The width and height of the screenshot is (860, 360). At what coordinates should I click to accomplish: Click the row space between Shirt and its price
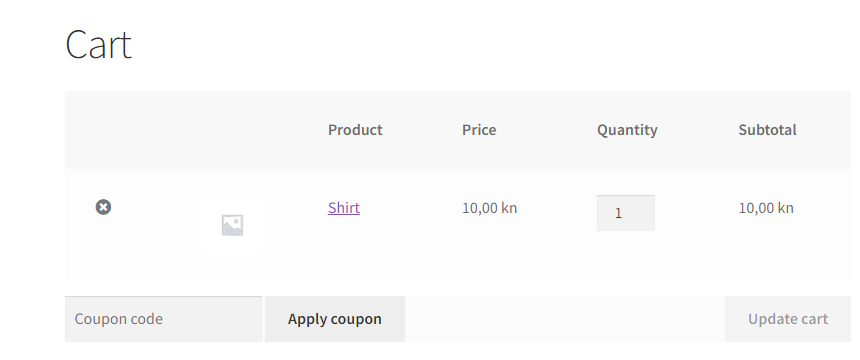(x=410, y=208)
